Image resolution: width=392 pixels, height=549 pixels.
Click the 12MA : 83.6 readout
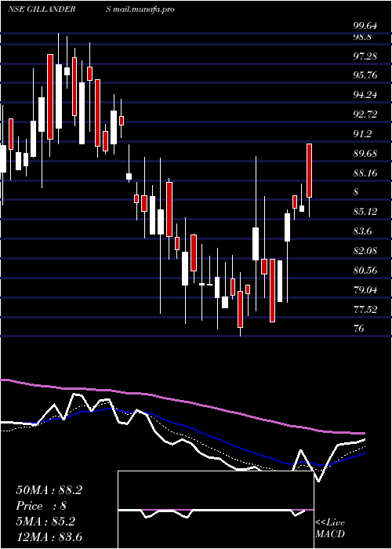(49, 536)
